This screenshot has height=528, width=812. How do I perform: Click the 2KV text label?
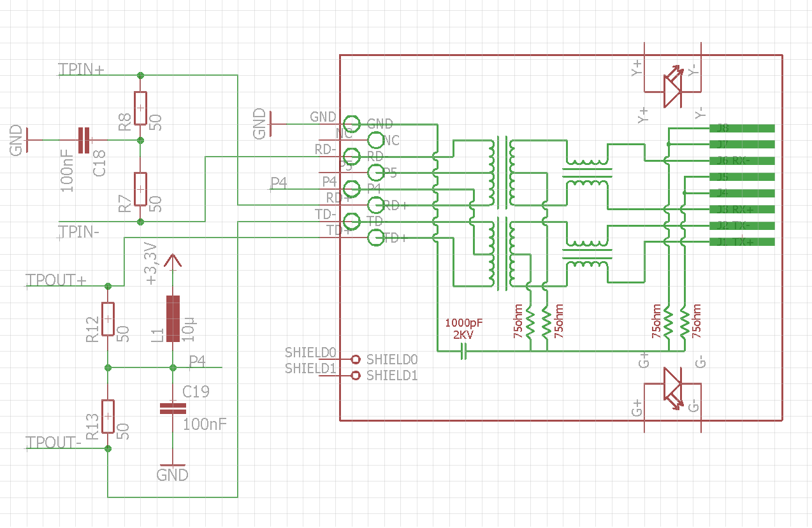(464, 334)
